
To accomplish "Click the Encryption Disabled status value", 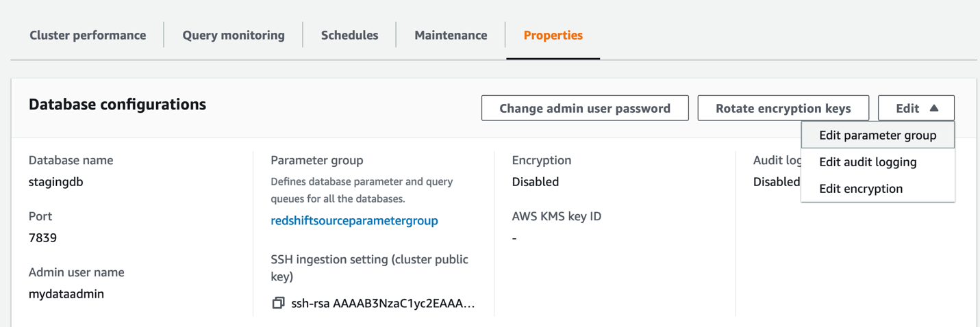I will pos(535,182).
